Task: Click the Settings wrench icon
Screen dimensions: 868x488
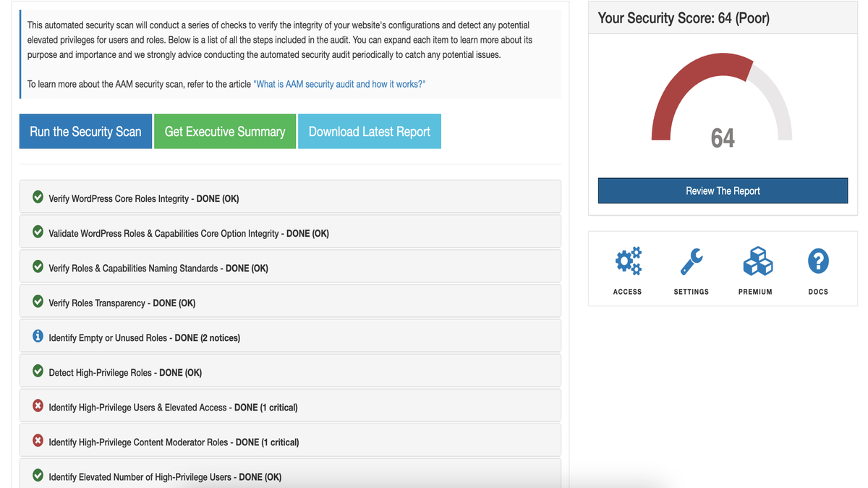Action: [x=691, y=261]
